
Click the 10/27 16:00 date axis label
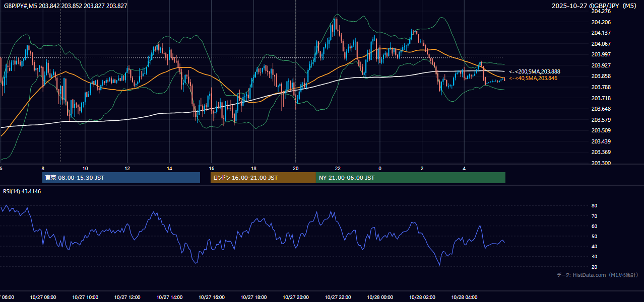coord(212,297)
